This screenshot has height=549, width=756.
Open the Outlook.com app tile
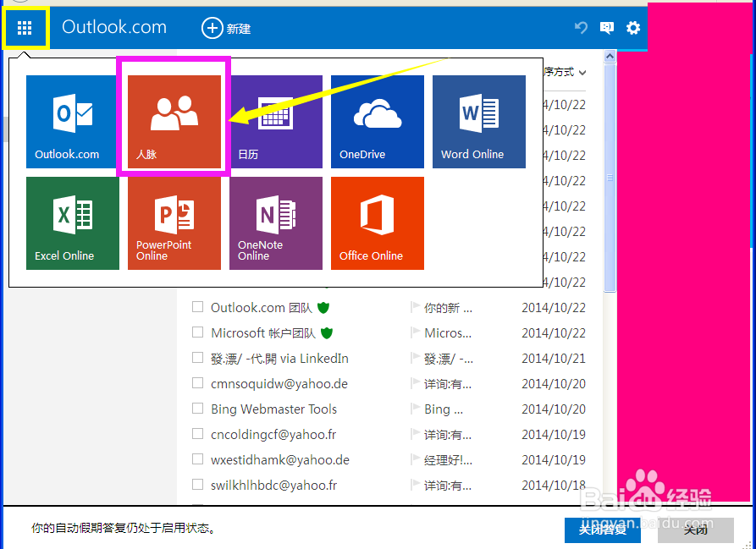click(73, 122)
